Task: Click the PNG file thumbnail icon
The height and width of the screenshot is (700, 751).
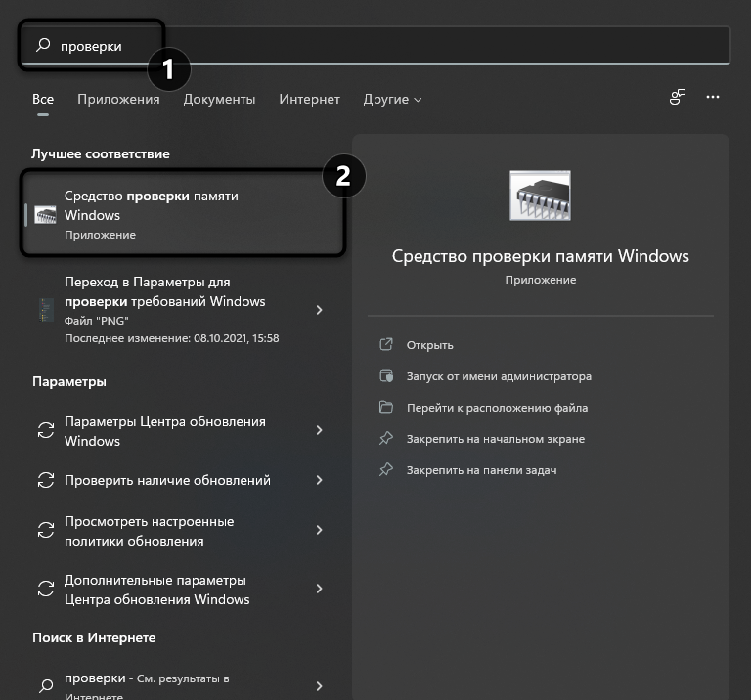Action: coord(45,310)
